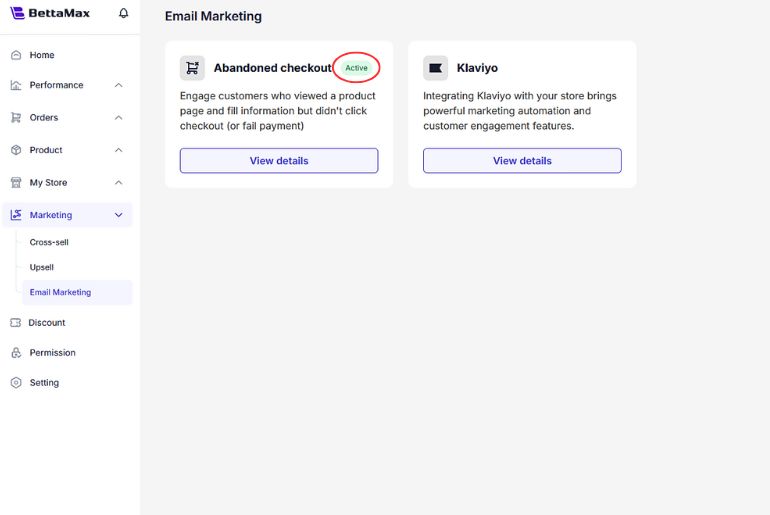The image size is (770, 515).
Task: Collapse the Marketing menu chevron
Action: (119, 215)
